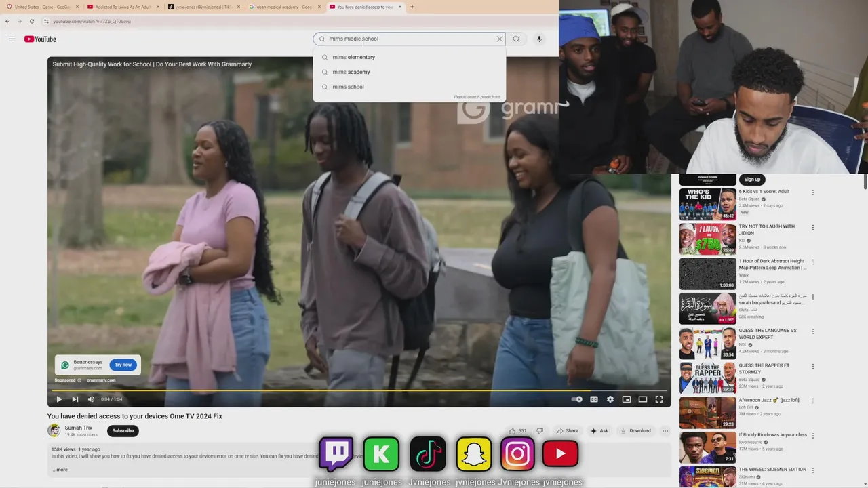Focus the YouTube search input field

(410, 39)
